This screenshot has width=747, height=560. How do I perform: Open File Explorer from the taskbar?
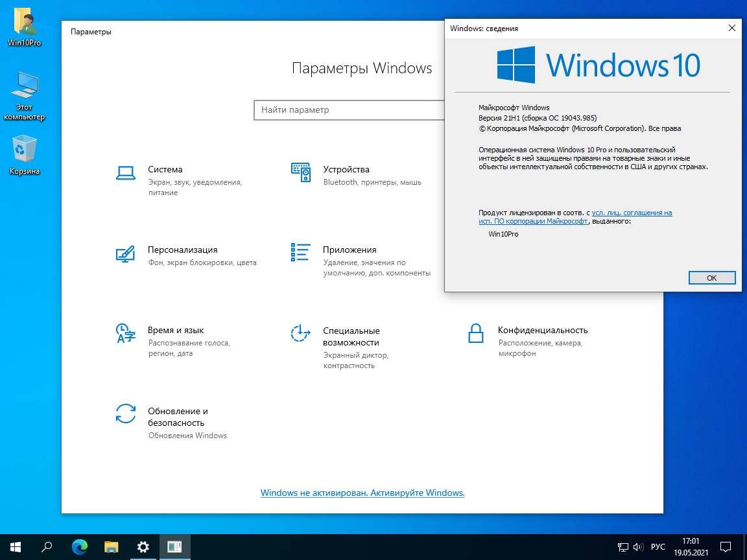tap(111, 546)
